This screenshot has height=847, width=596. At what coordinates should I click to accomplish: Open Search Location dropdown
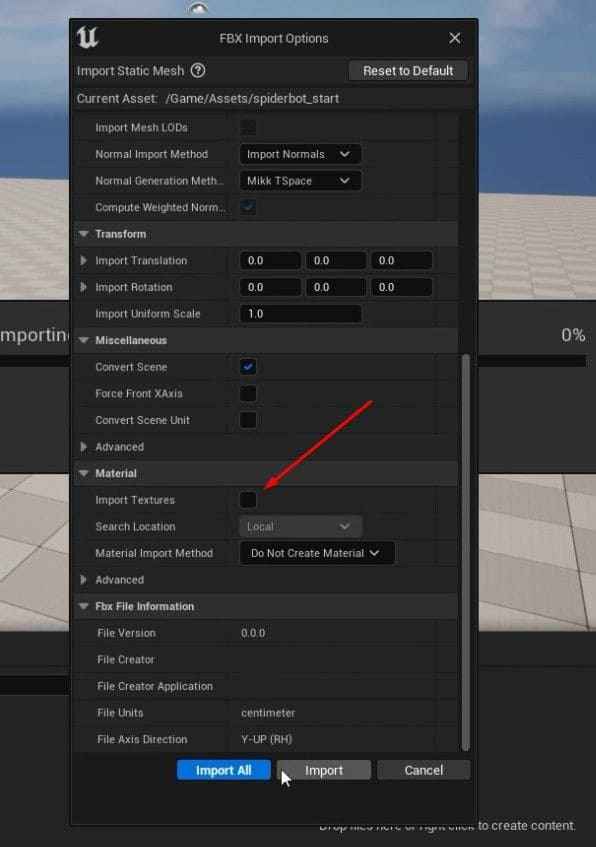coord(300,526)
